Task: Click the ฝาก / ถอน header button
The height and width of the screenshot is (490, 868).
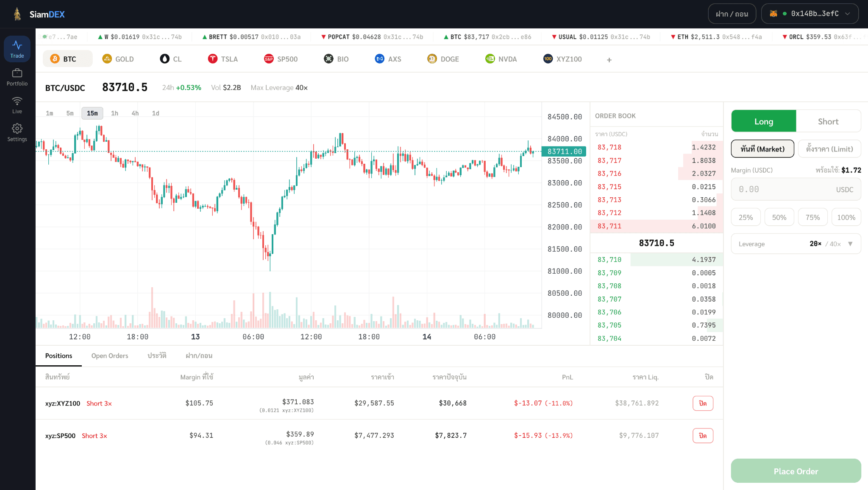Action: tap(732, 14)
